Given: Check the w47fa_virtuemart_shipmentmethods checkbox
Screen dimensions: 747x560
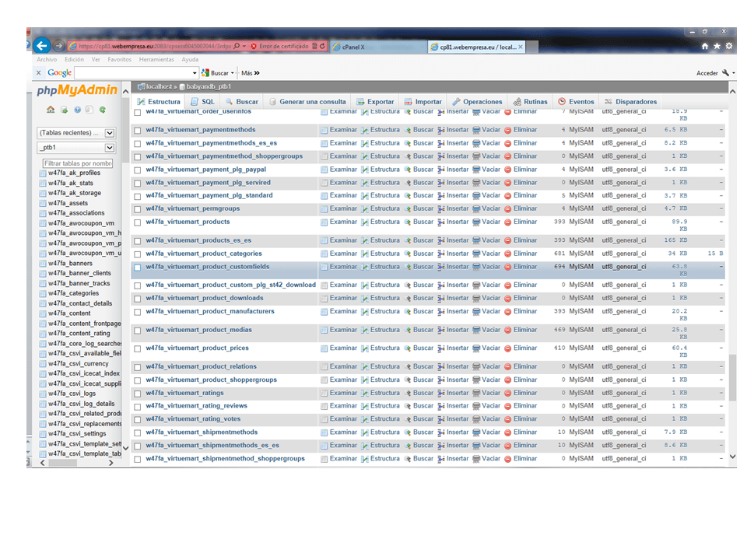Looking at the screenshot, I should tap(138, 433).
